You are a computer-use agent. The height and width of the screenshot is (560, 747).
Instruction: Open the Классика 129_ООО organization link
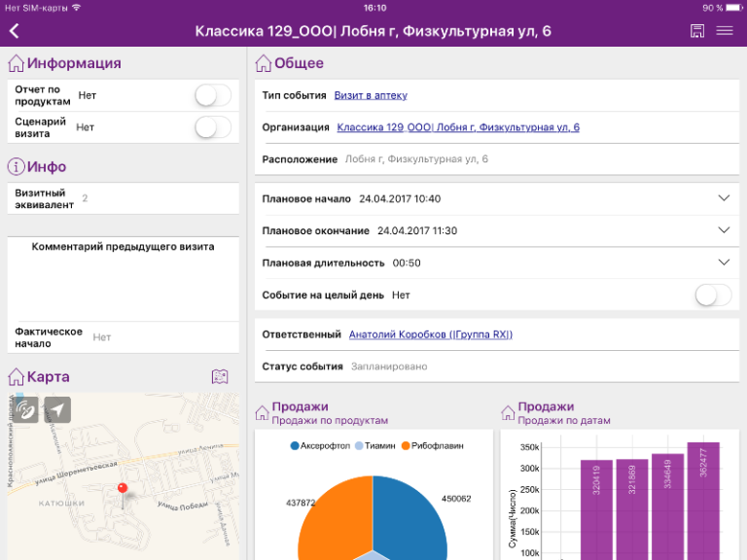[458, 127]
